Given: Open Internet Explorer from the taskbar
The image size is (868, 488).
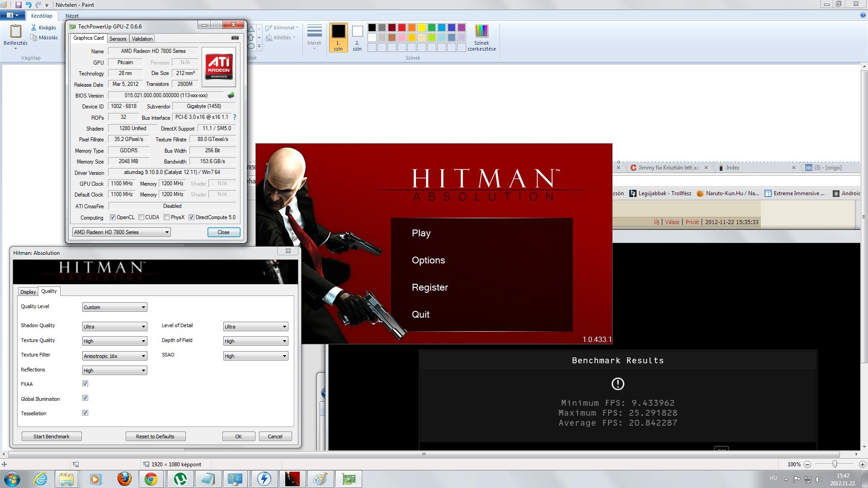Looking at the screenshot, I should [40, 479].
